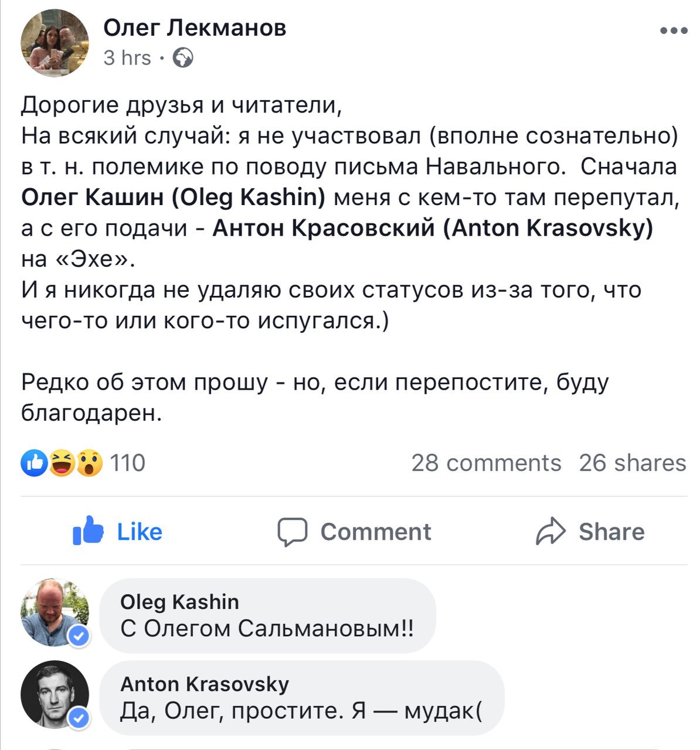The width and height of the screenshot is (700, 750).
Task: View the 26 shares list
Action: 632,463
